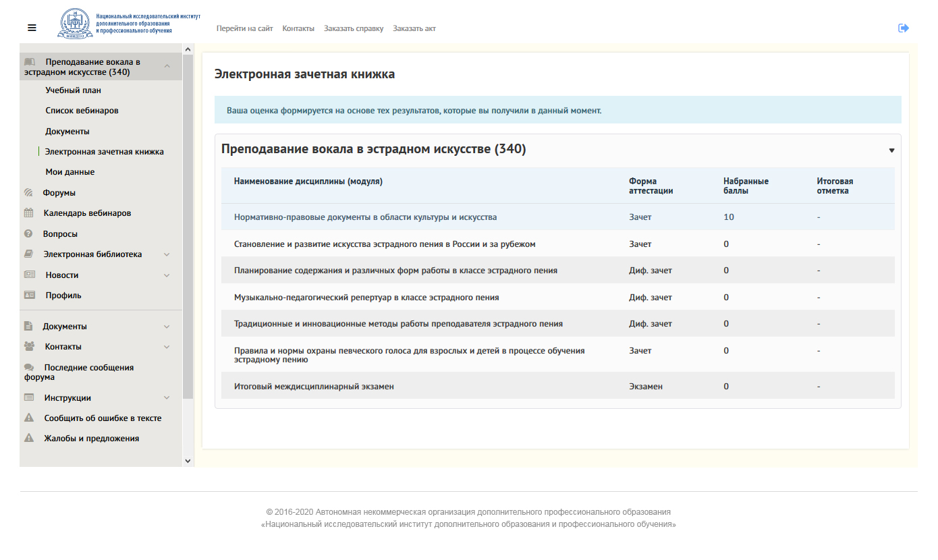This screenshot has width=938, height=560.
Task: Click the Профиль card icon
Action: pyautogui.click(x=30, y=296)
